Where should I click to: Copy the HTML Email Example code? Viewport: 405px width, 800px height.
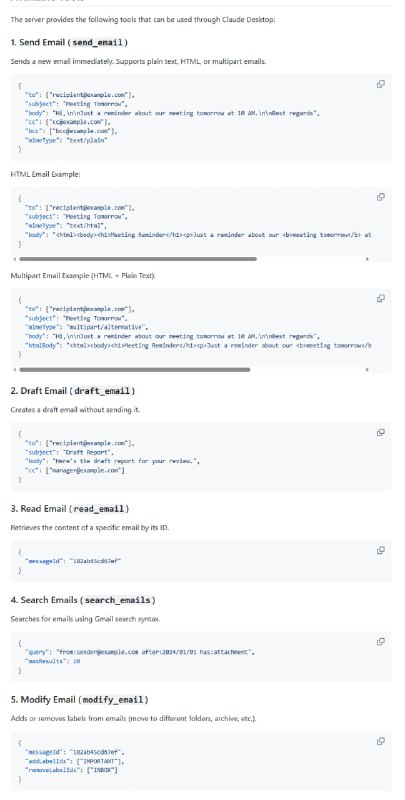[x=381, y=197]
